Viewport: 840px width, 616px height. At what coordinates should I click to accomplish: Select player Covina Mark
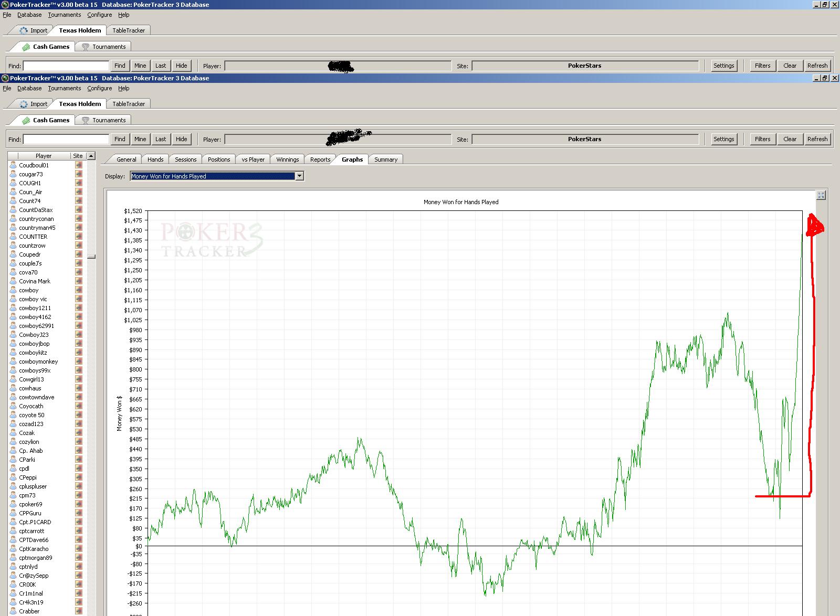(35, 281)
